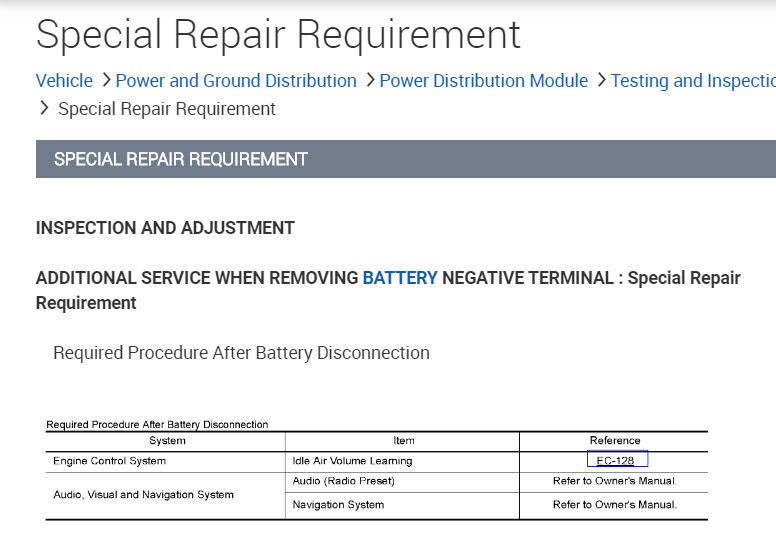Click the 'Item' column header

pos(404,440)
